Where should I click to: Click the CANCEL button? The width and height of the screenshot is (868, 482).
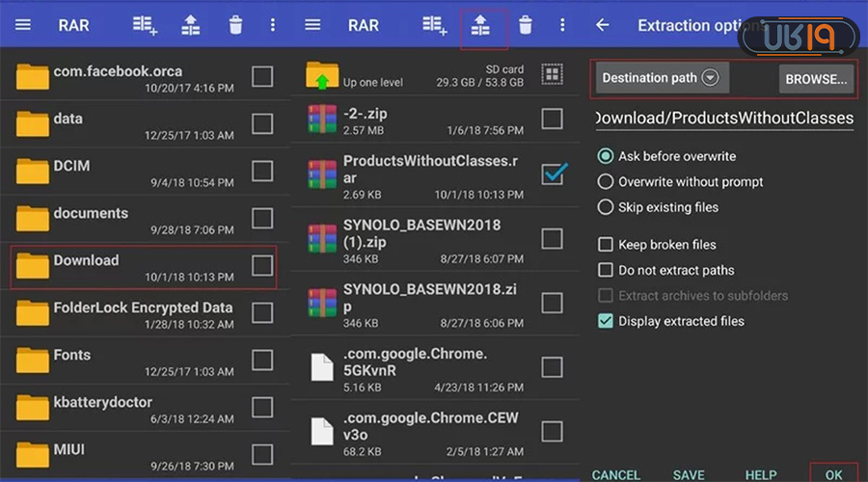click(616, 475)
